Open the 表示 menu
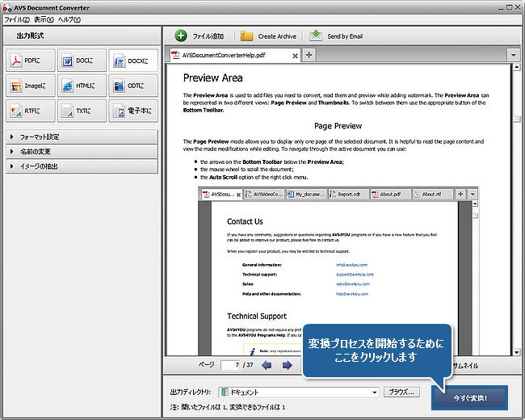The height and width of the screenshot is (420, 525). coord(44,19)
